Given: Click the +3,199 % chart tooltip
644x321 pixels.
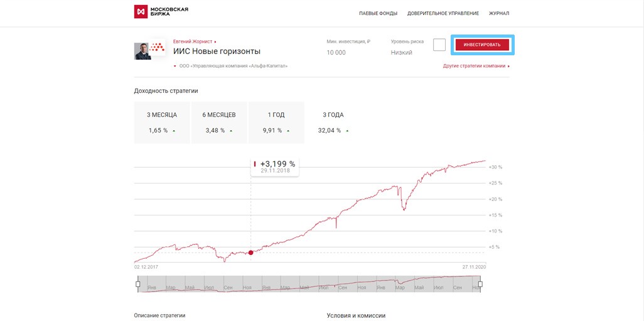Looking at the screenshot, I should [275, 166].
